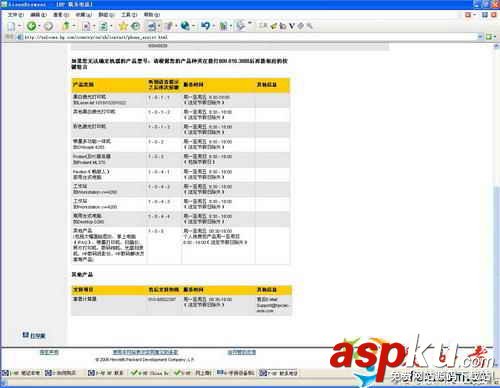Open Favorites with the yellow star icon

click(123, 26)
